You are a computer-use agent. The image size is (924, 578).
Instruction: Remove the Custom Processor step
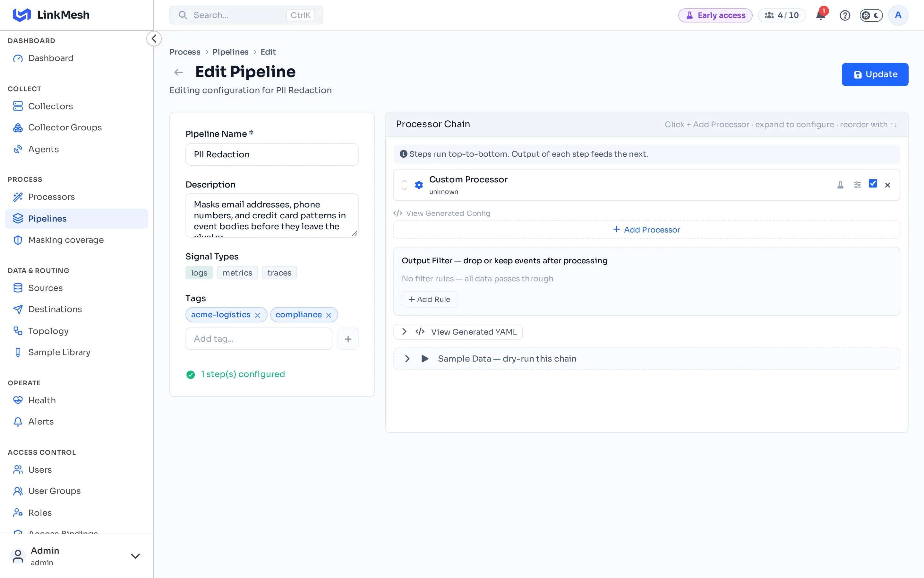[887, 185]
